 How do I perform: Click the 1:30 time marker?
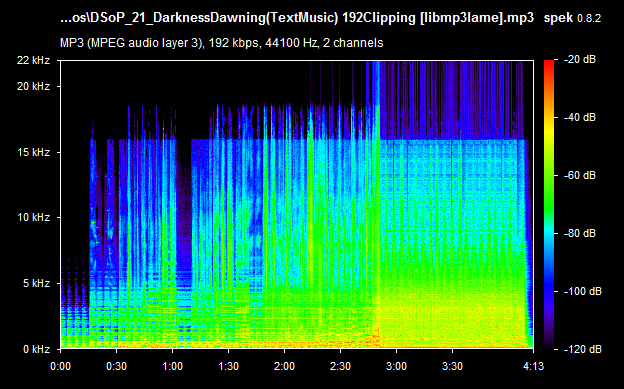228,366
